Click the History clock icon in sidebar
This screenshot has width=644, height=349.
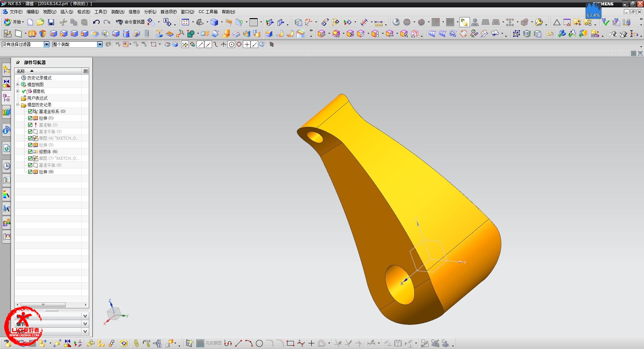(6, 166)
